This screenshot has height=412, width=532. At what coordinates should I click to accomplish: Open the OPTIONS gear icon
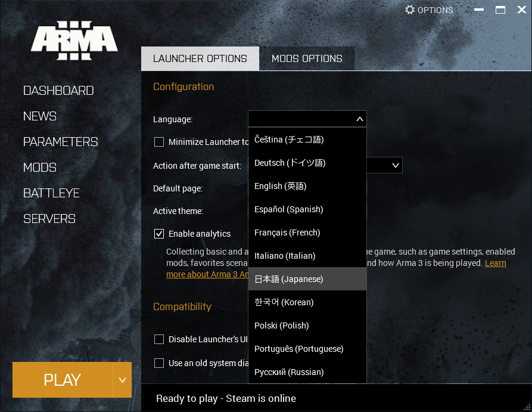pyautogui.click(x=409, y=10)
